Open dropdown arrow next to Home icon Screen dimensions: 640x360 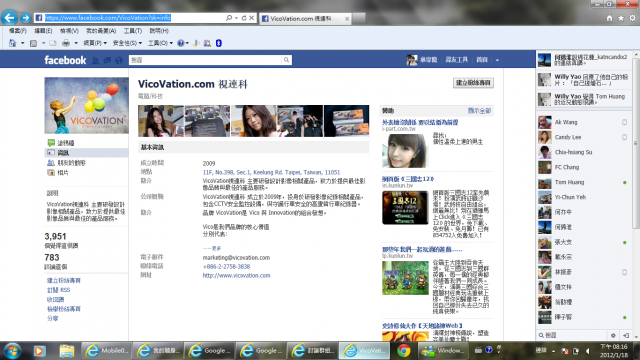[x=22, y=43]
